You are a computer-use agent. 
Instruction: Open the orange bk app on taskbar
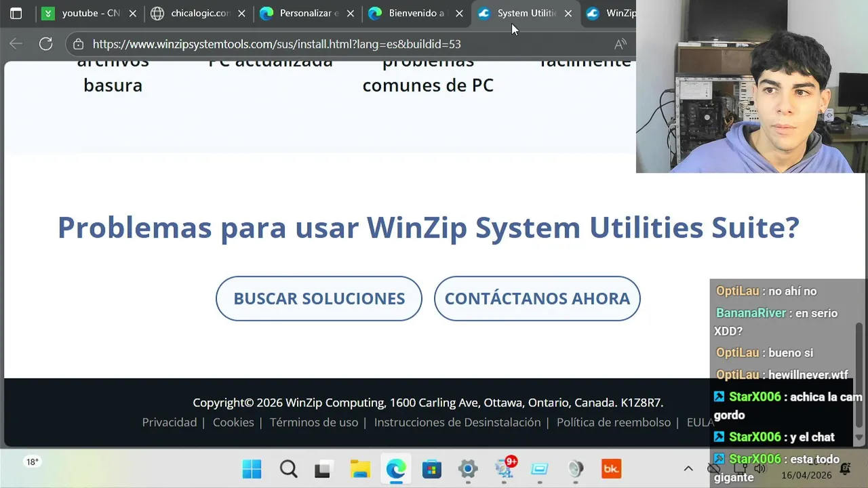tap(611, 469)
